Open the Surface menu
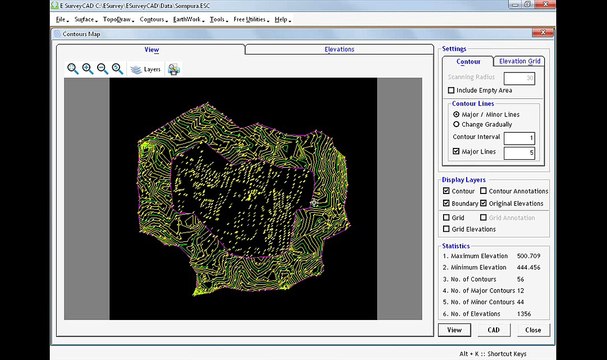Screen dimensions: 607x360 pos(85,19)
